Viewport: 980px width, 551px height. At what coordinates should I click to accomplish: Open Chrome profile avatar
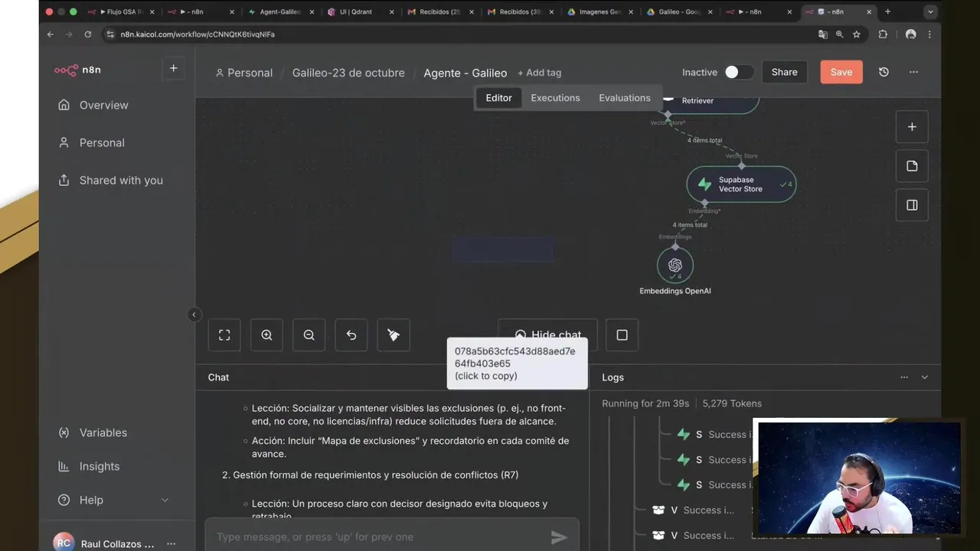click(x=910, y=34)
